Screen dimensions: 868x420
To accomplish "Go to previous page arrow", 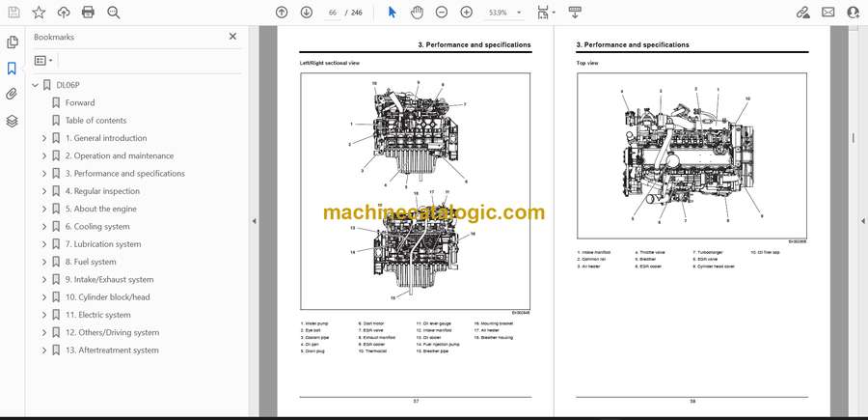I will tap(282, 13).
